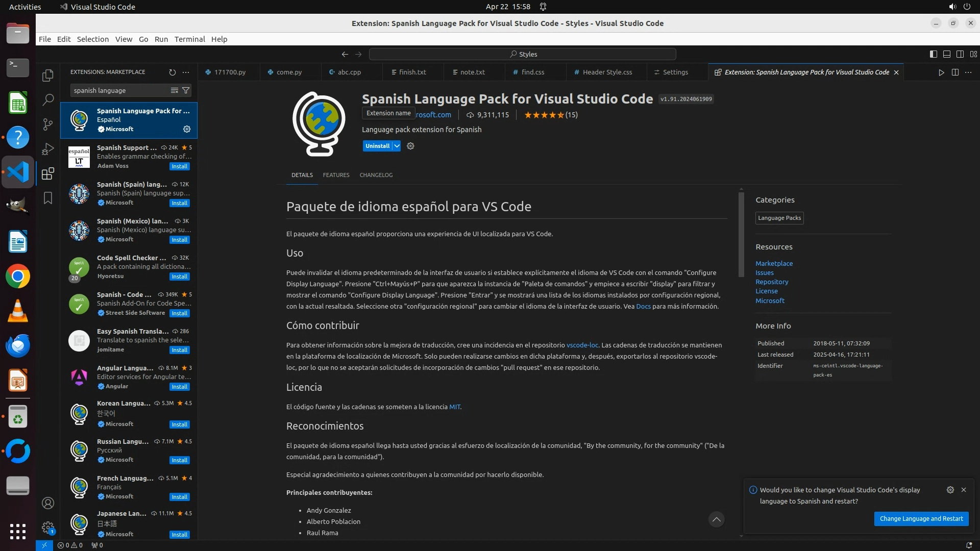The width and height of the screenshot is (980, 551).
Task: Toggle bottom panel layout button
Action: pyautogui.click(x=947, y=54)
